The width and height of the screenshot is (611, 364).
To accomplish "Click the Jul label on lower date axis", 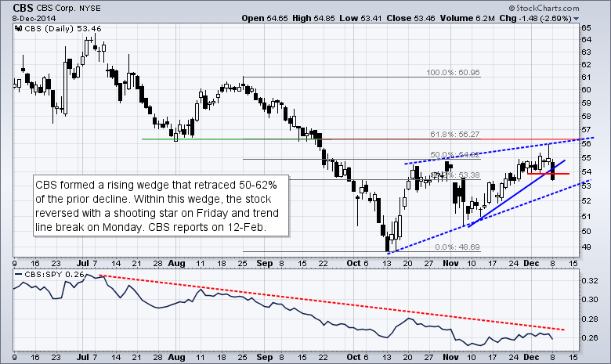I will [x=83, y=357].
